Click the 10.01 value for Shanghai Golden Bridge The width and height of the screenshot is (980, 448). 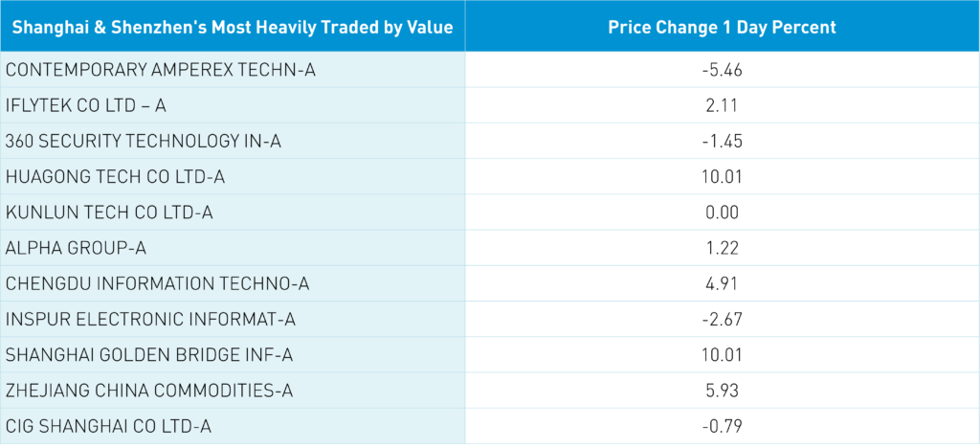722,355
